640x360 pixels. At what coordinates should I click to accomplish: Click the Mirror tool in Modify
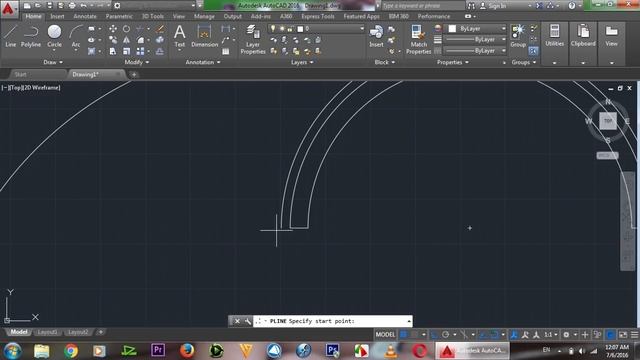point(127,40)
